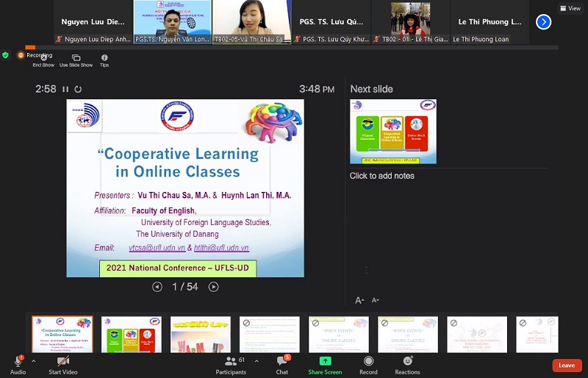Go to next slide using arrow

[x=213, y=287]
